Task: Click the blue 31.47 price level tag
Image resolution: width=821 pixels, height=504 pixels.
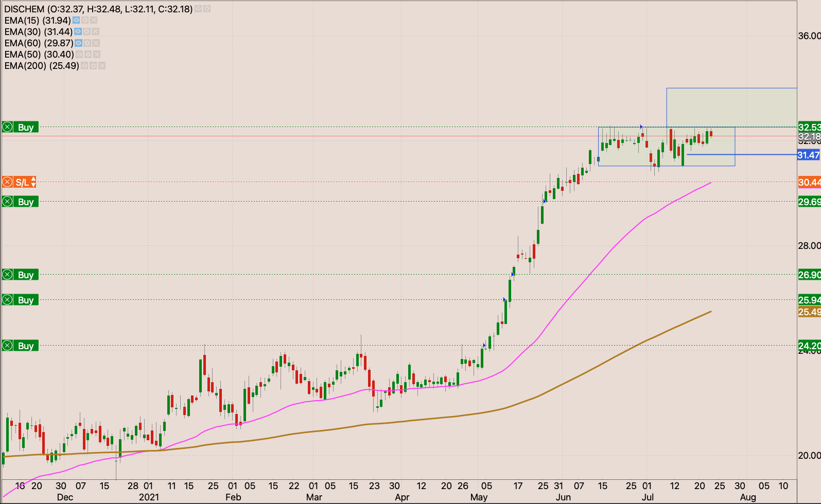Action: point(808,155)
